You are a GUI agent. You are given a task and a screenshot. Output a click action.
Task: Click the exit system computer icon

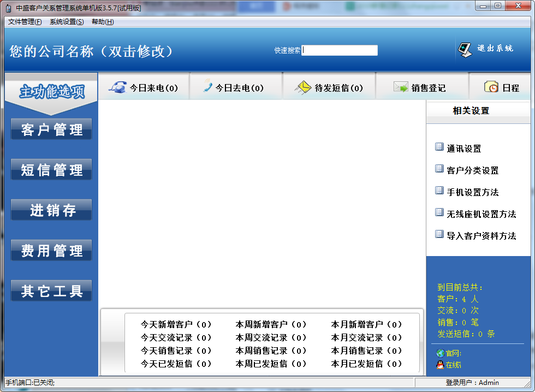pyautogui.click(x=465, y=50)
